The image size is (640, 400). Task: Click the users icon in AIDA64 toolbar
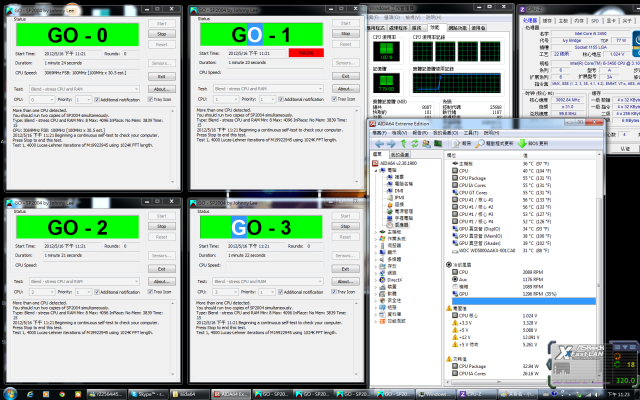coord(426,144)
